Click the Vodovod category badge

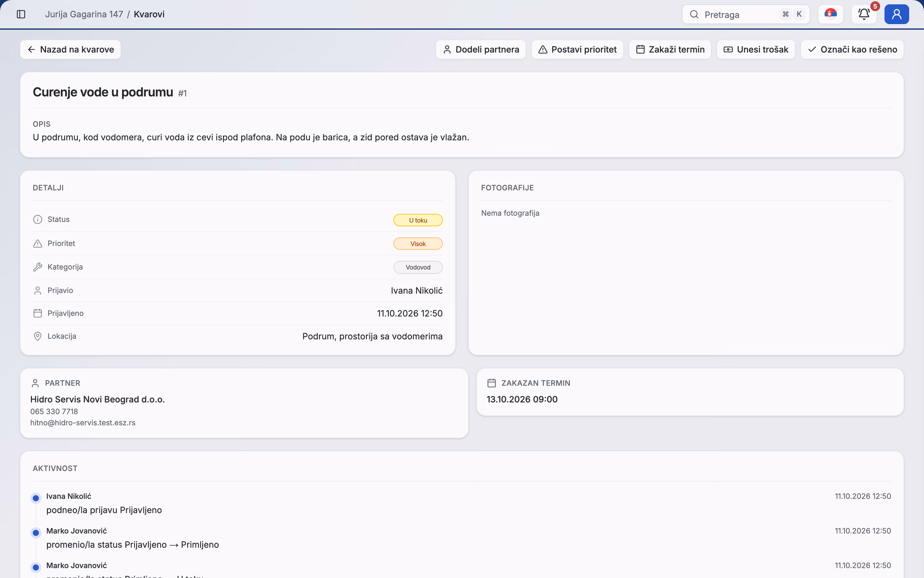coord(418,267)
